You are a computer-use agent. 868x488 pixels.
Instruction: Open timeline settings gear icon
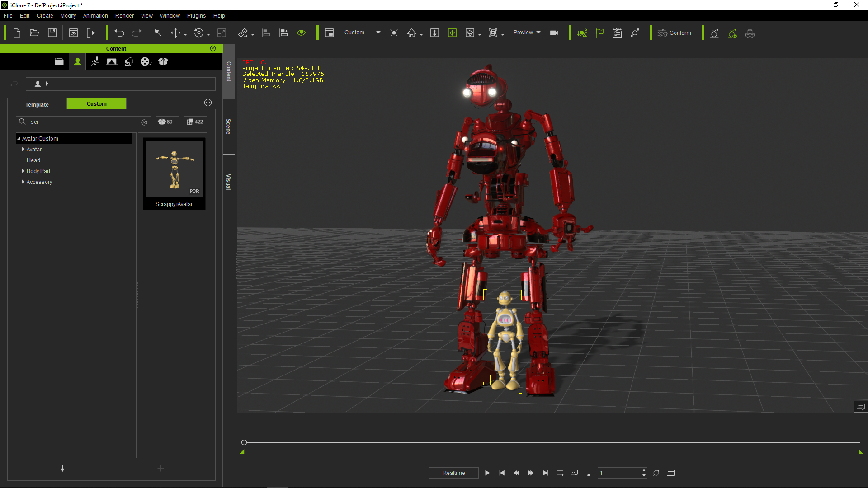(x=656, y=473)
